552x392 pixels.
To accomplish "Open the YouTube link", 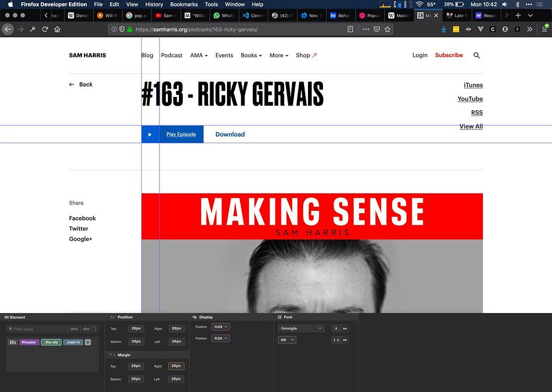I will point(470,99).
